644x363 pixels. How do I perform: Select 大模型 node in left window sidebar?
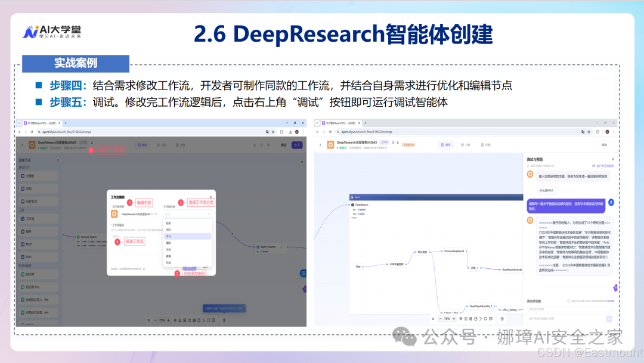[39, 176]
